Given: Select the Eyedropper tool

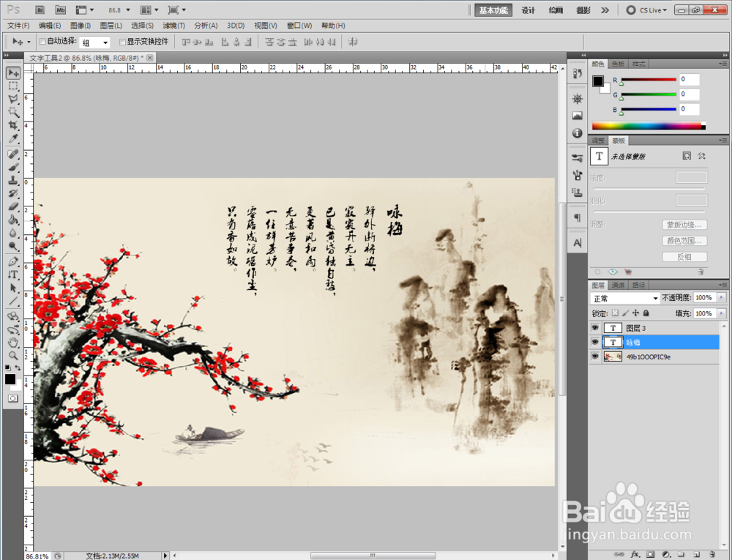Looking at the screenshot, I should (x=13, y=138).
